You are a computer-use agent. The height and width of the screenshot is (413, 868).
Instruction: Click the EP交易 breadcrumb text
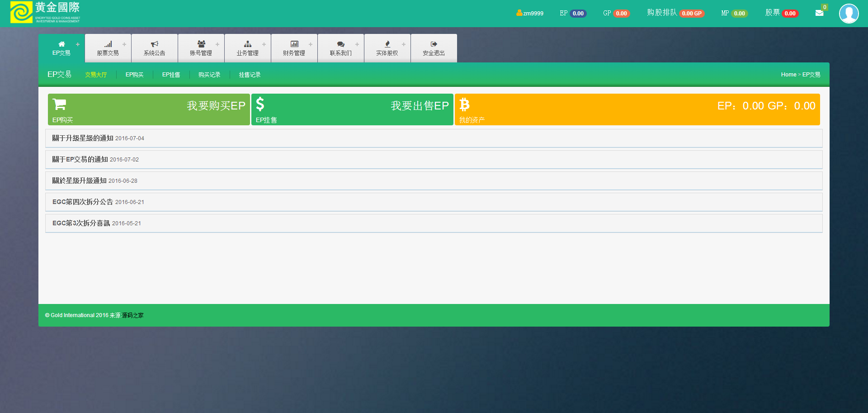(811, 75)
